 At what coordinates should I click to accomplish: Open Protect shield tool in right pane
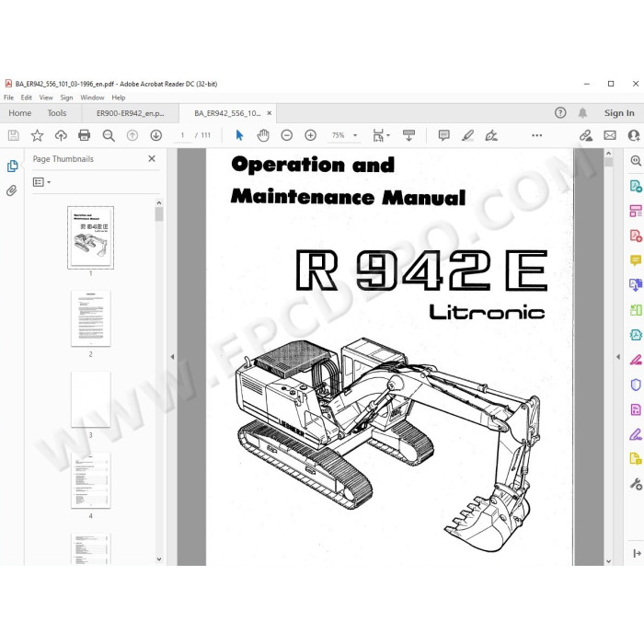coord(636,385)
